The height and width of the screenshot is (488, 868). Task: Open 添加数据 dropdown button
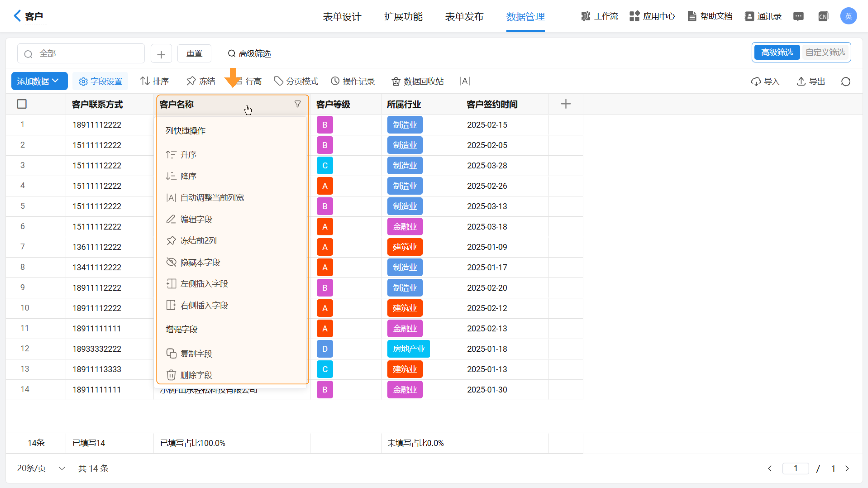39,81
